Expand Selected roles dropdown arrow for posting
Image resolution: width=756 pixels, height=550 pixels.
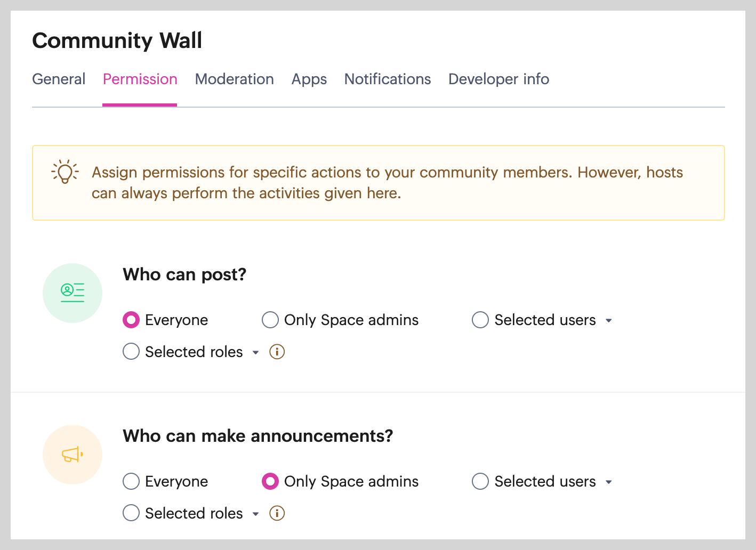tap(255, 352)
